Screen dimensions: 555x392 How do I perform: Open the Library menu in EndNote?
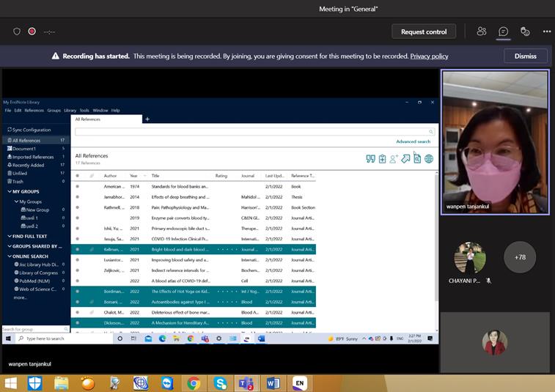pyautogui.click(x=70, y=111)
